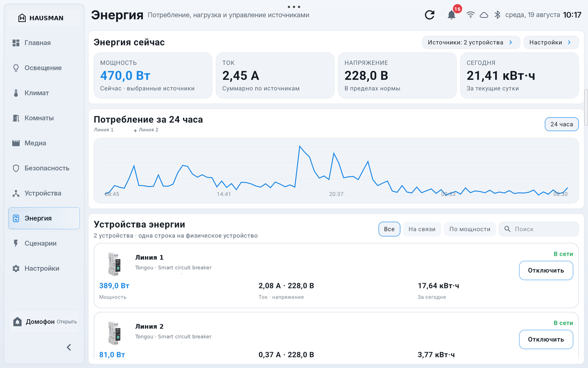The image size is (588, 368).
Task: Open the Домофон panel
Action: [x=44, y=322]
